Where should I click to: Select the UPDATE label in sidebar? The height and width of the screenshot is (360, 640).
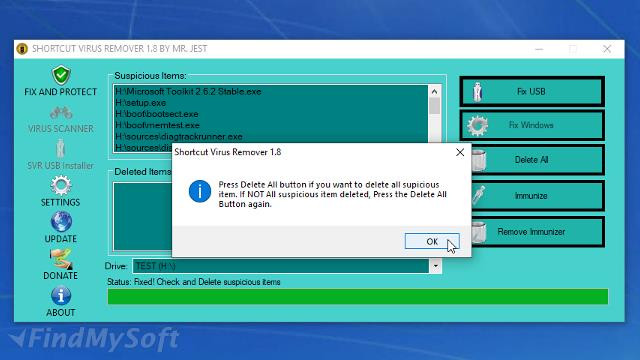pos(60,239)
